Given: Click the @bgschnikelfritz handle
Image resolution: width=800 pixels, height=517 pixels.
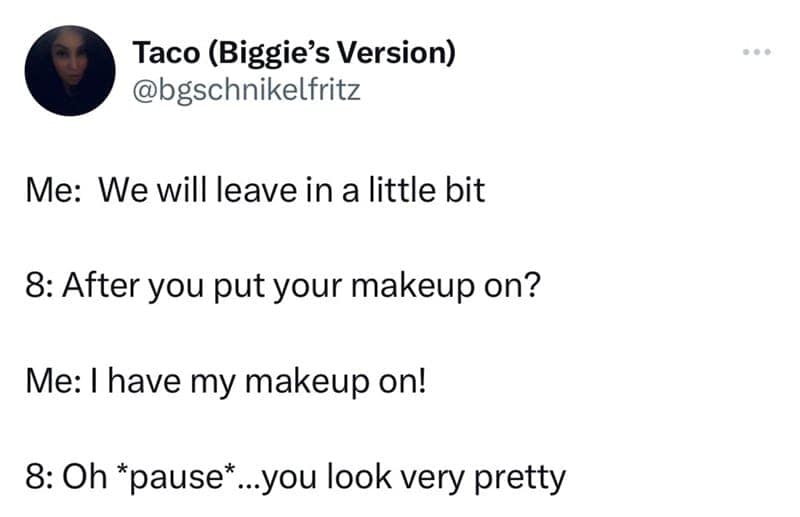Looking at the screenshot, I should (x=246, y=91).
